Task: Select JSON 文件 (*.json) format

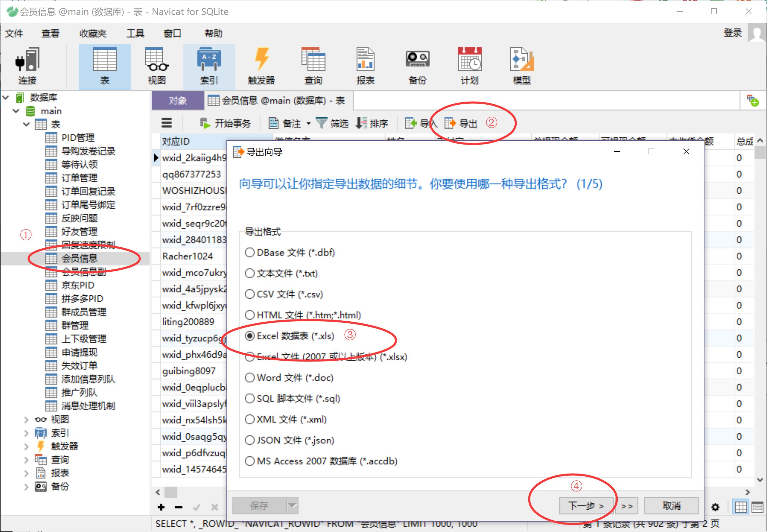Action: 289,440
